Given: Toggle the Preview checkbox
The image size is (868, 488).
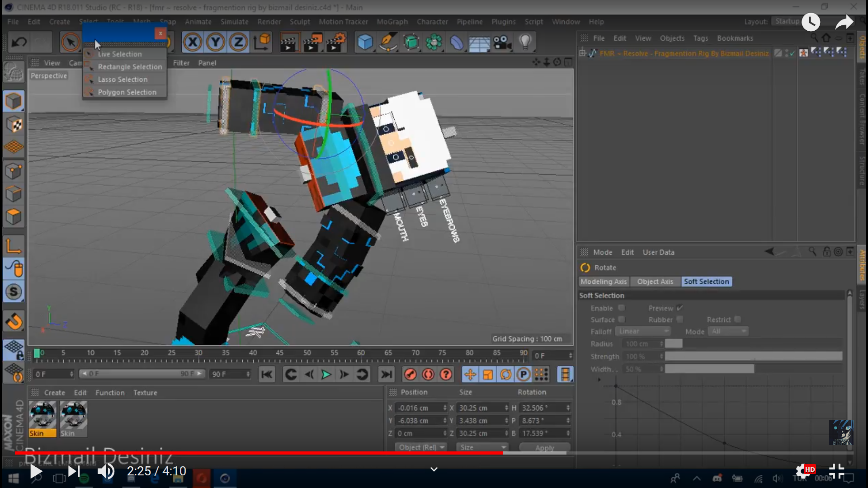Looking at the screenshot, I should tap(679, 308).
